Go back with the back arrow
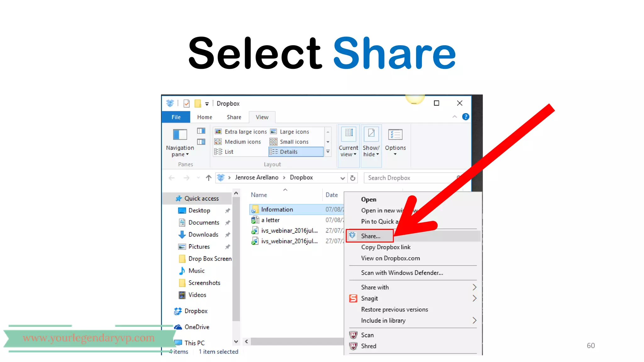644x362 pixels. point(172,178)
